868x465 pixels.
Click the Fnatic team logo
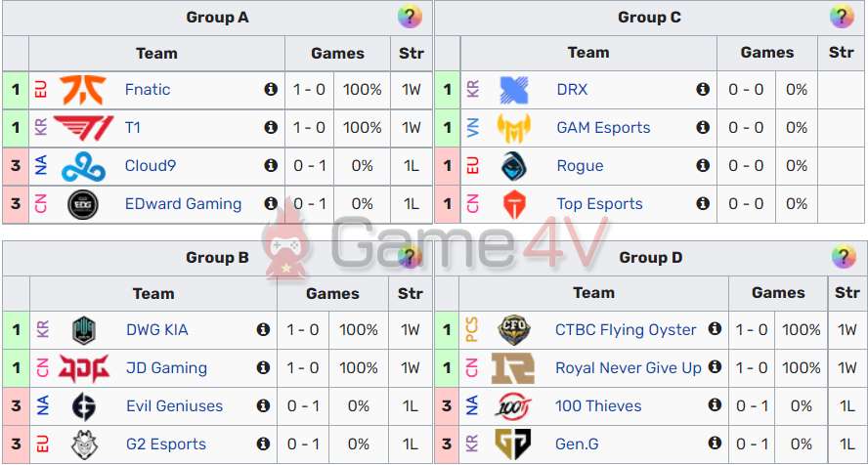pos(82,90)
